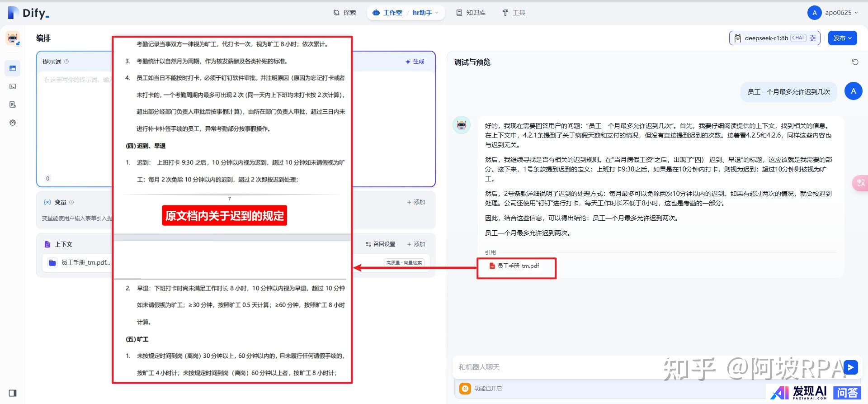Open model parameter sliders icon next to CHAT
The height and width of the screenshot is (404, 868).
[x=813, y=38]
